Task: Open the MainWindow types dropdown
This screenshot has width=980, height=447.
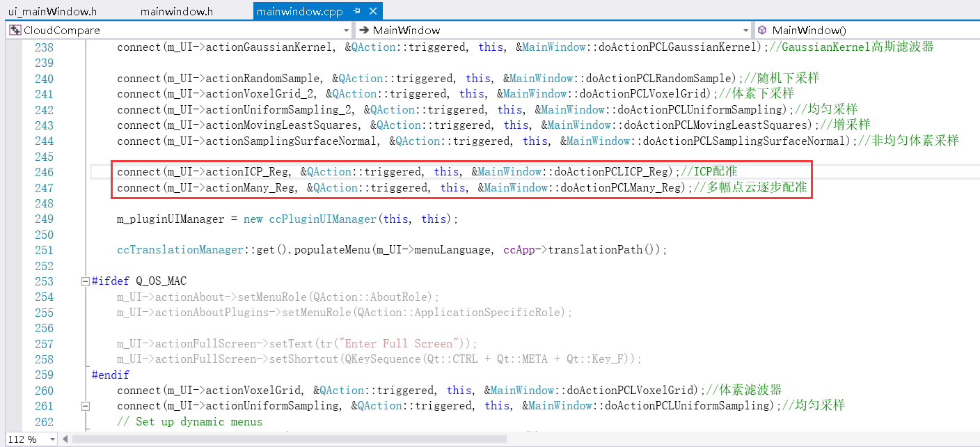Action: pyautogui.click(x=745, y=30)
